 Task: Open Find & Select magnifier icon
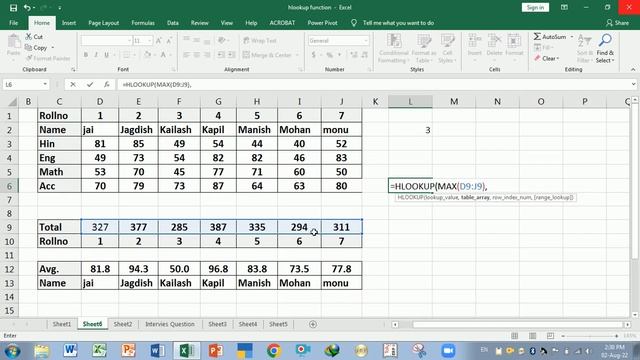point(605,41)
